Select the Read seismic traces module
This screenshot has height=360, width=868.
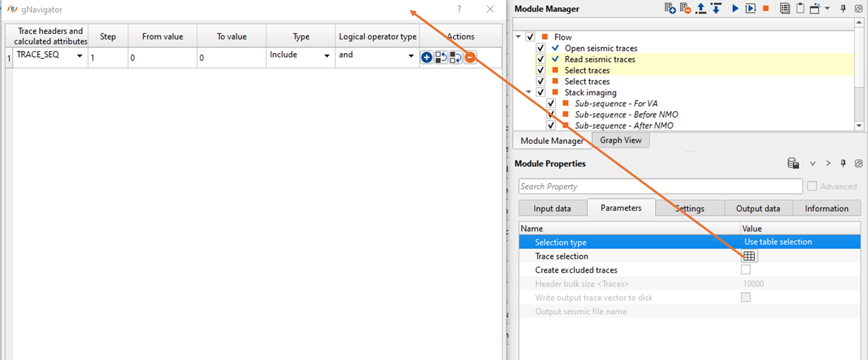click(600, 59)
